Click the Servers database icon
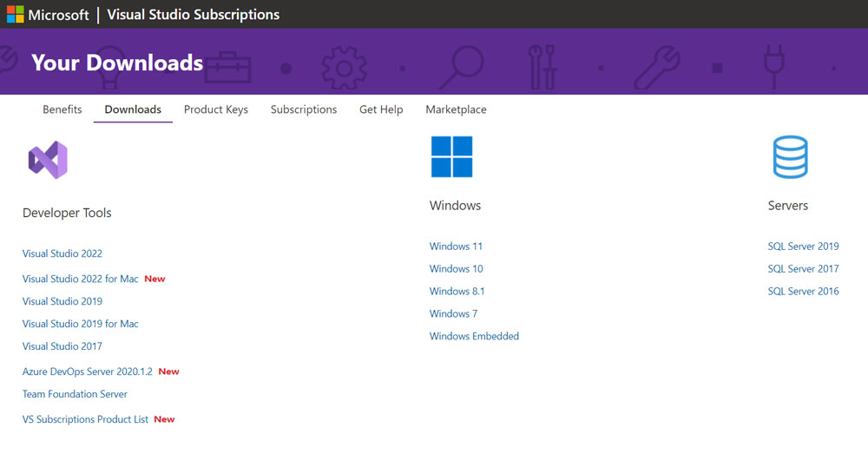This screenshot has height=454, width=868. point(790,157)
